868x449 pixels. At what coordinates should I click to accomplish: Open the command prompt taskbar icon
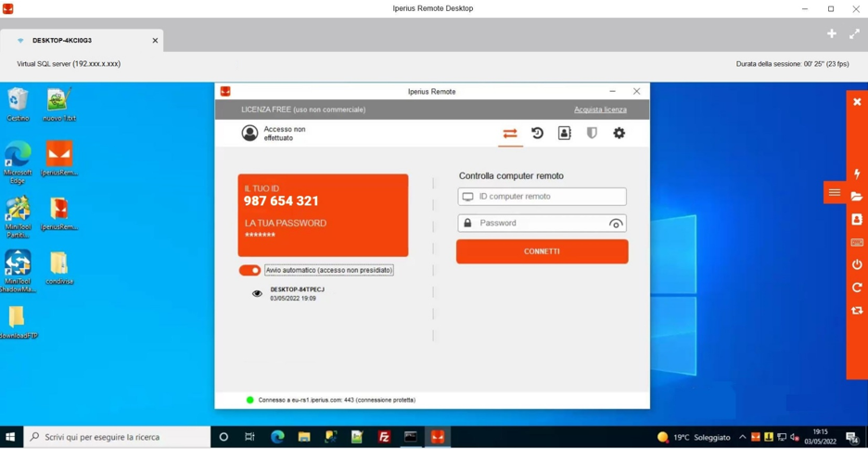click(x=410, y=437)
